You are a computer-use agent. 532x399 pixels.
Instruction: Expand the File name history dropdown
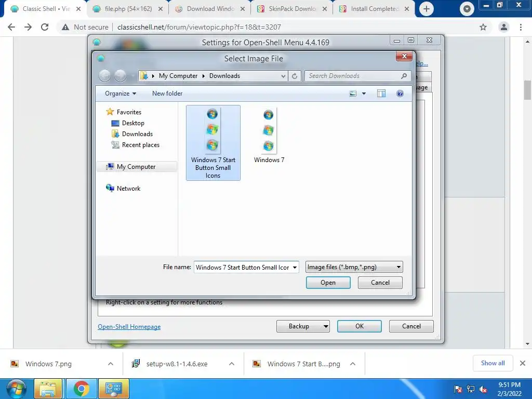pos(295,268)
